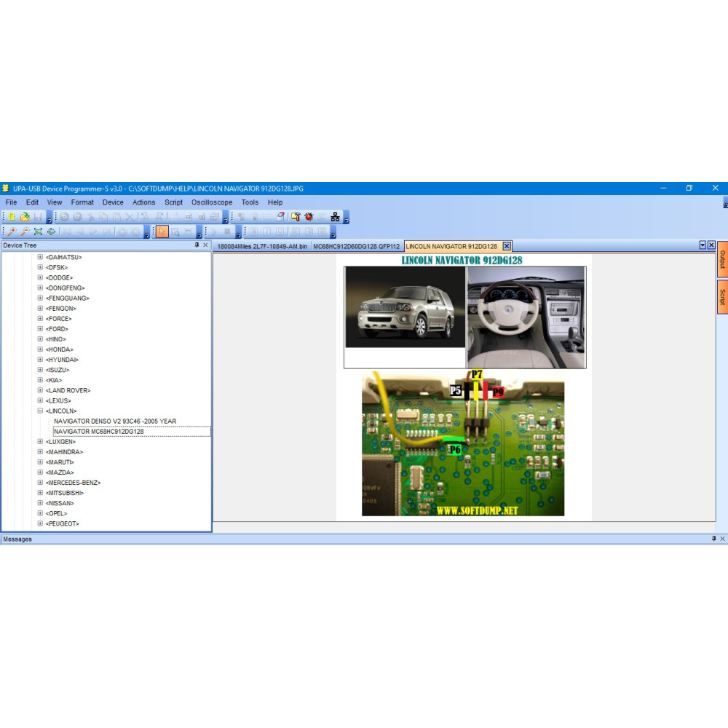Click the Cut scissors icon
Screen dimensions: 728x728
[90, 217]
